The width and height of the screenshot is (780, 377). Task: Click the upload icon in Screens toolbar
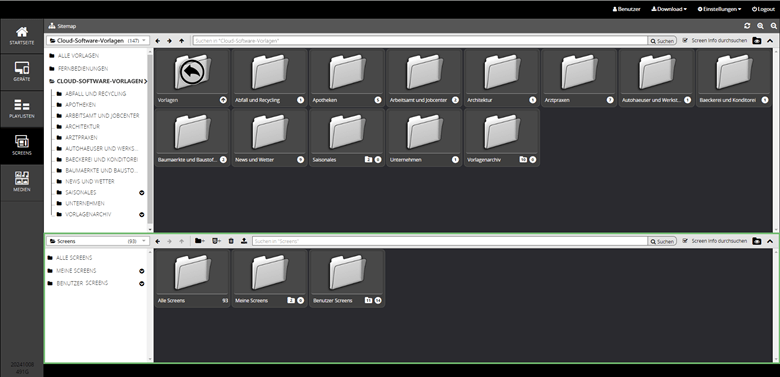pos(244,241)
